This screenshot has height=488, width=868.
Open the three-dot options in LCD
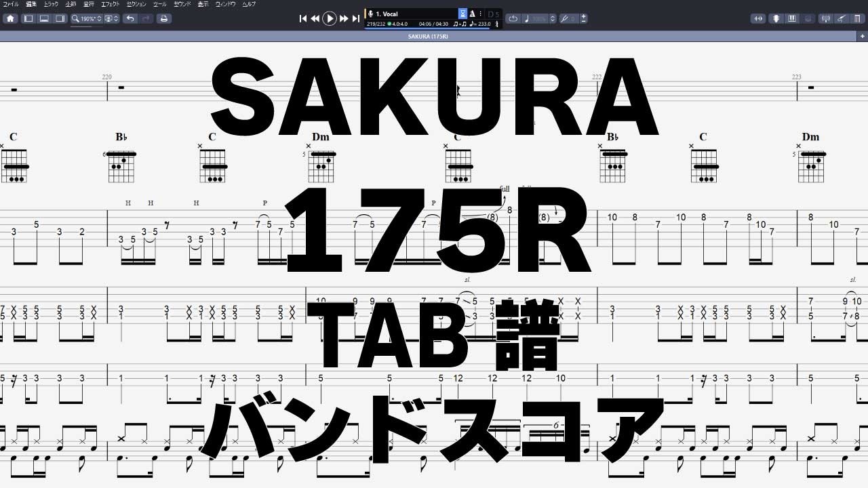coord(481,14)
